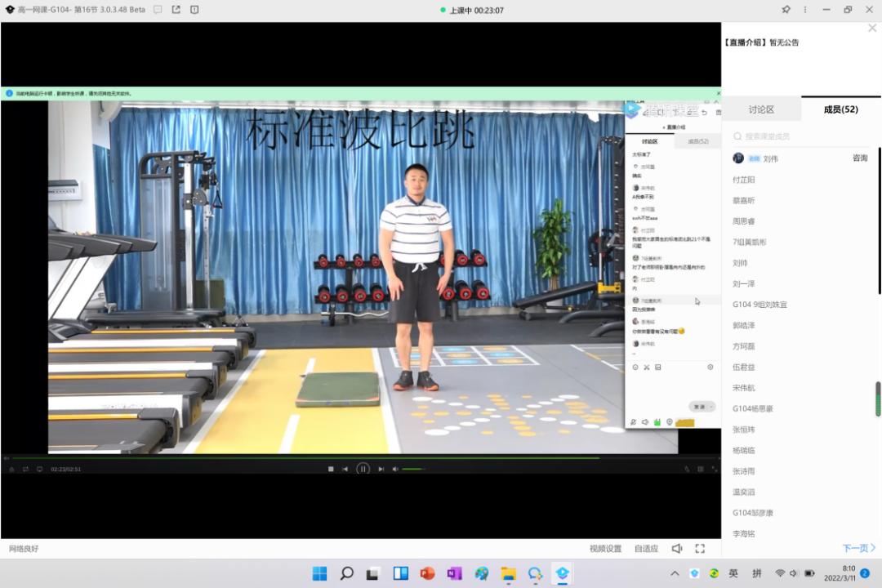Click the chat bubble icon in title bar

pos(158,10)
